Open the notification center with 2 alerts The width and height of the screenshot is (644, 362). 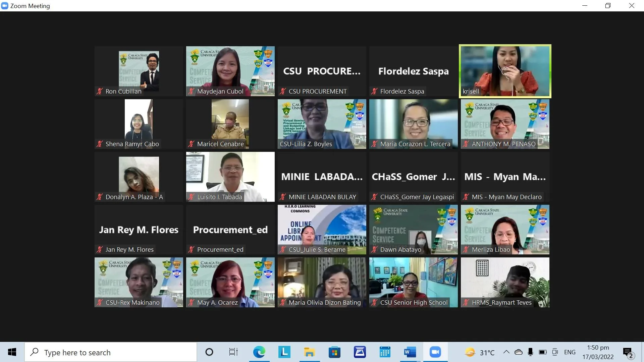628,353
